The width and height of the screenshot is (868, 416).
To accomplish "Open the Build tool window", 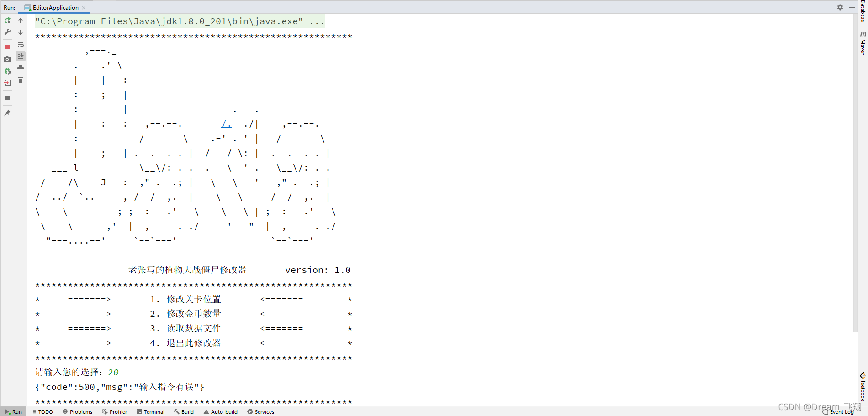I will point(184,412).
